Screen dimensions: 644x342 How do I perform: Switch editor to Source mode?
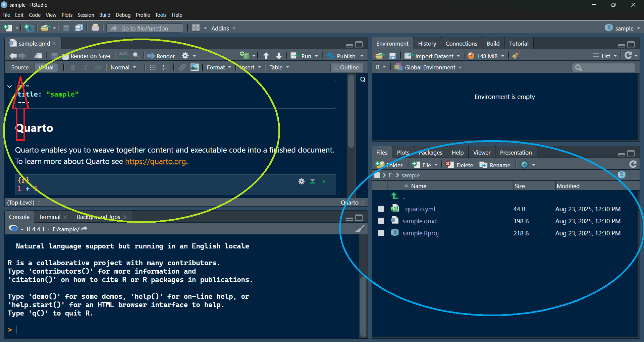coord(20,67)
